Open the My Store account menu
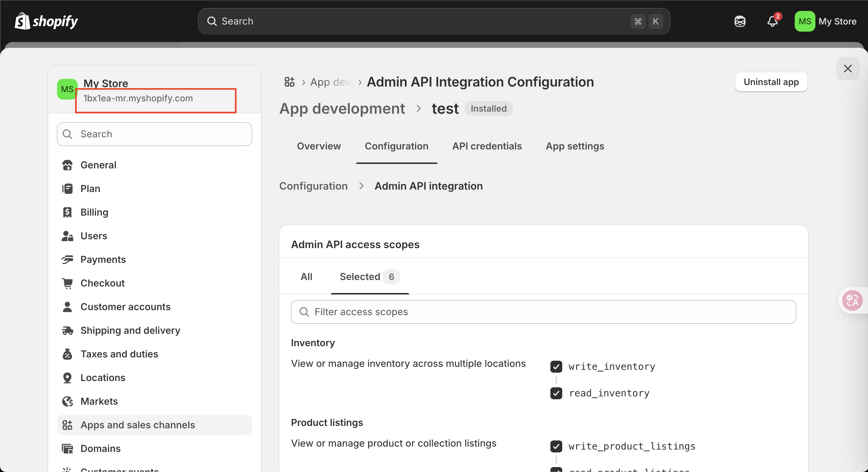 click(825, 21)
